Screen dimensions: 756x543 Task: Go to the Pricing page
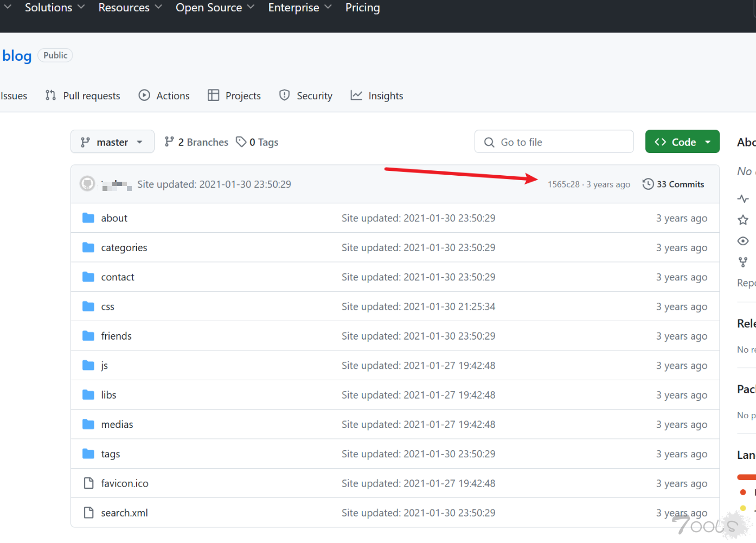pyautogui.click(x=363, y=8)
